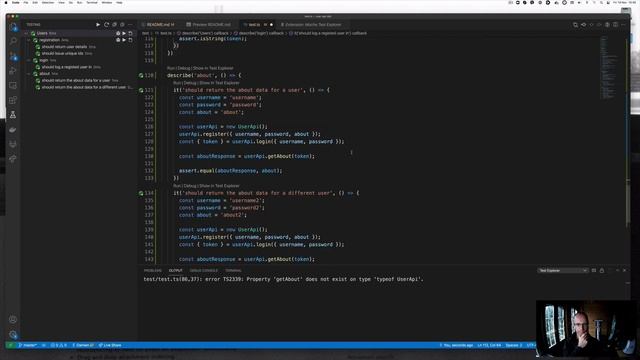This screenshot has width=640, height=360.
Task: Click passed test icon on line 134 gutter
Action: pyautogui.click(x=141, y=193)
